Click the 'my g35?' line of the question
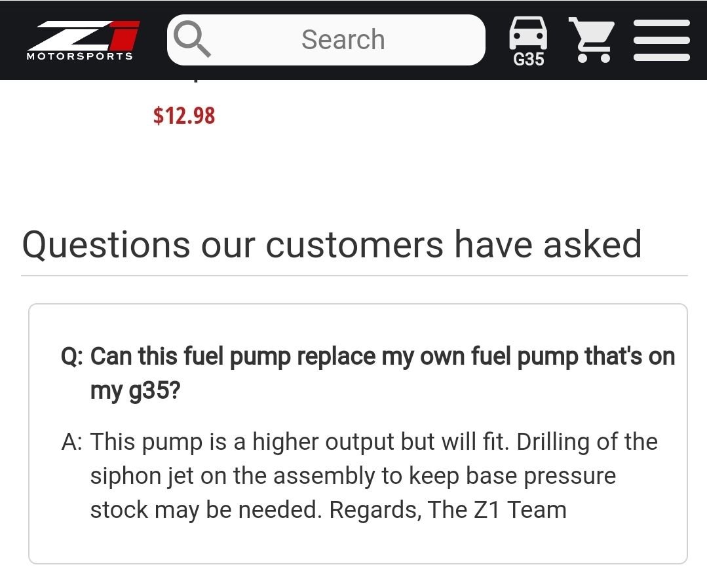Image resolution: width=707 pixels, height=588 pixels. pyautogui.click(x=135, y=392)
